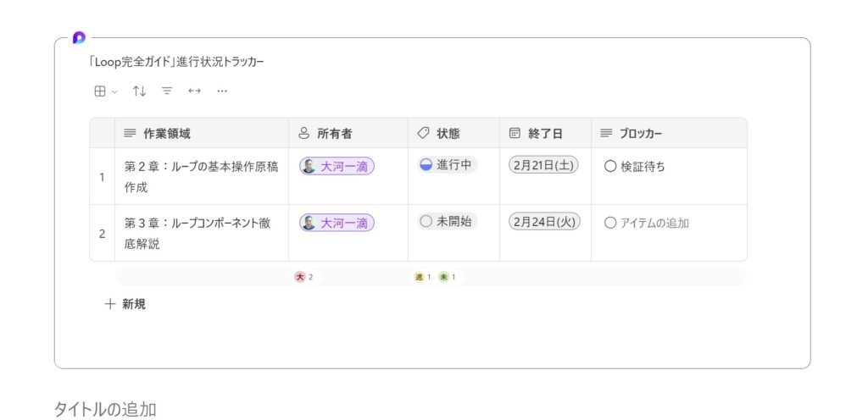Open the 未開始 status dropdown

tap(448, 221)
